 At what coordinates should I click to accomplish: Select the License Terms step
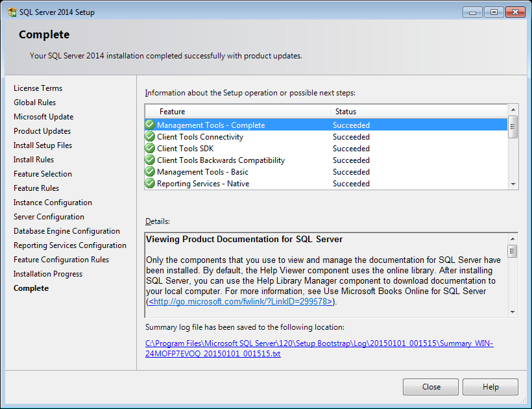(x=38, y=88)
